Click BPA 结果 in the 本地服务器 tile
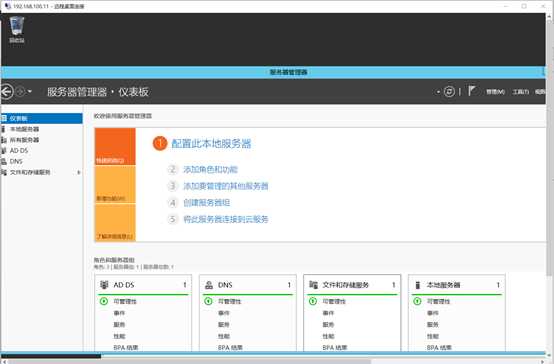This screenshot has height=364, width=554. click(439, 347)
